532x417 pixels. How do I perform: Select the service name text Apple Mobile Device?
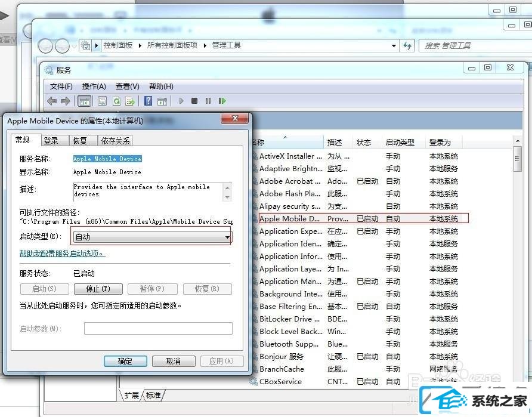point(107,159)
